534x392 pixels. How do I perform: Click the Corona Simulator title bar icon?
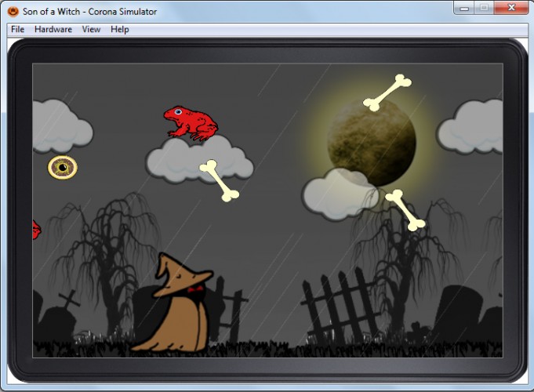tap(13, 11)
